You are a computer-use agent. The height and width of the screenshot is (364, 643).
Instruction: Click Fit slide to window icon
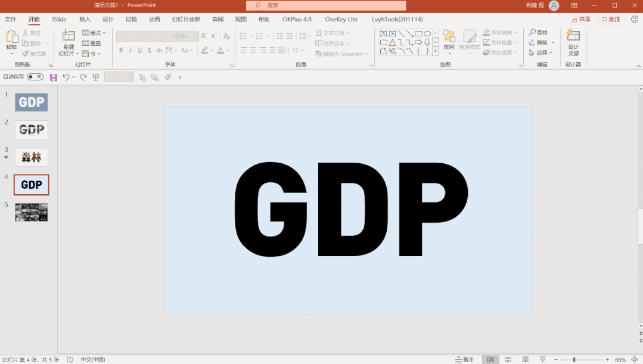[635, 359]
